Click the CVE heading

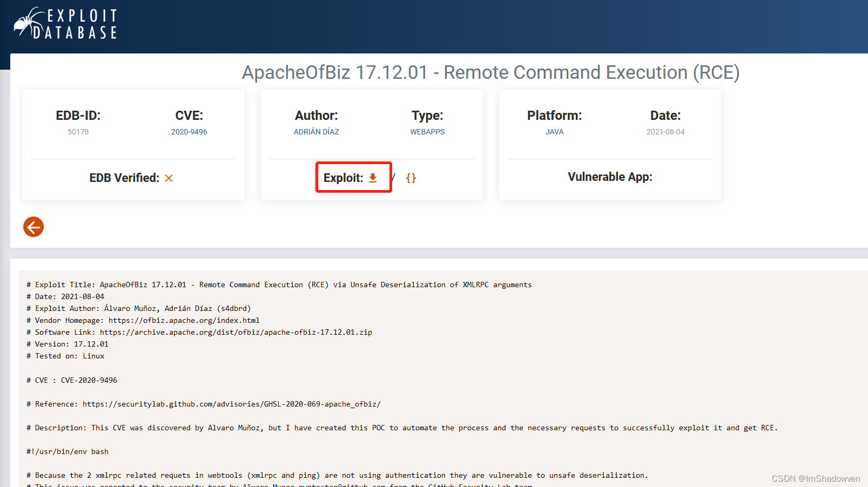189,116
